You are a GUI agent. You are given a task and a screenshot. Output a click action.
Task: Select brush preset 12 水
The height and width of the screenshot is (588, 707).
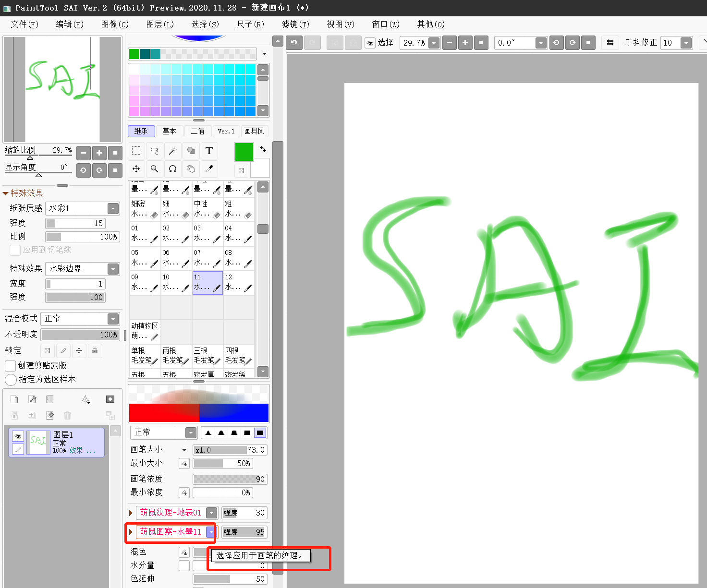tap(239, 283)
